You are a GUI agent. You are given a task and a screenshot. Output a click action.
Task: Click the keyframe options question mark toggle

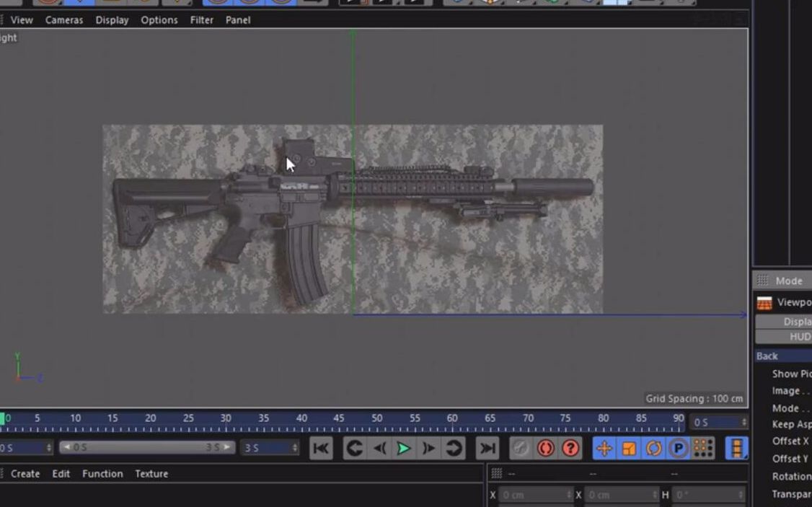[570, 449]
